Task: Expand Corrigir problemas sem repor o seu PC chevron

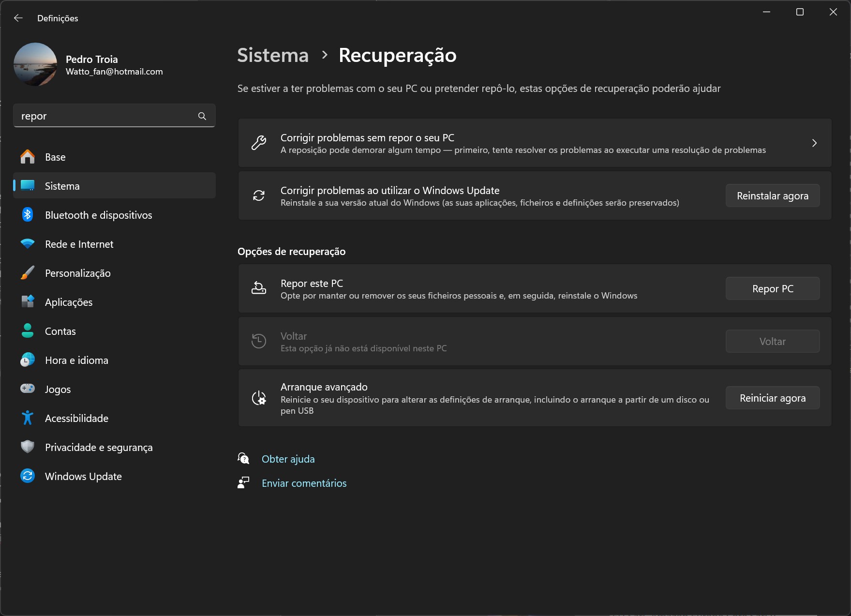Action: pyautogui.click(x=814, y=143)
